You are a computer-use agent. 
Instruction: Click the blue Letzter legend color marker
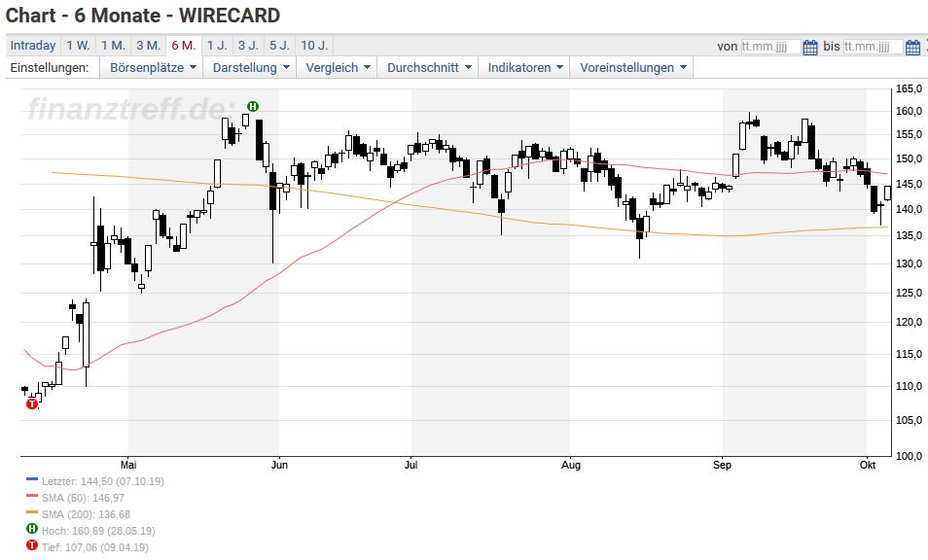[32, 479]
